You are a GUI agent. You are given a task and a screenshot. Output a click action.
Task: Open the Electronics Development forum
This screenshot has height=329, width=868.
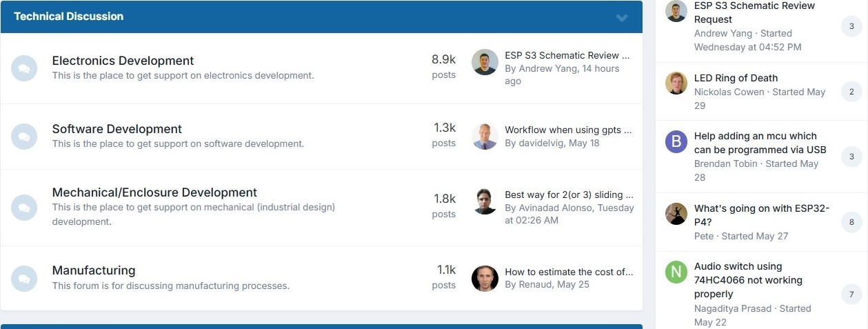(123, 61)
